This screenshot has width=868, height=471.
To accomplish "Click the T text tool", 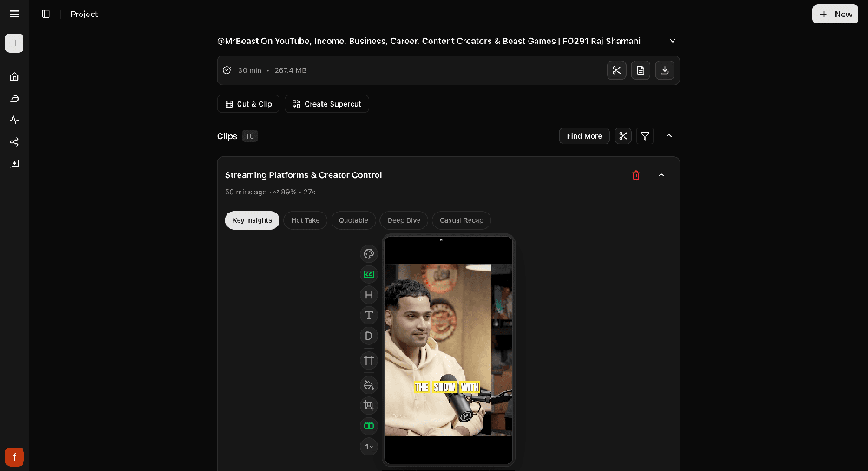I will (x=369, y=316).
